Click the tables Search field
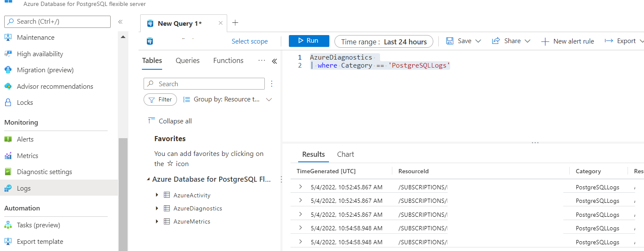 tap(204, 84)
